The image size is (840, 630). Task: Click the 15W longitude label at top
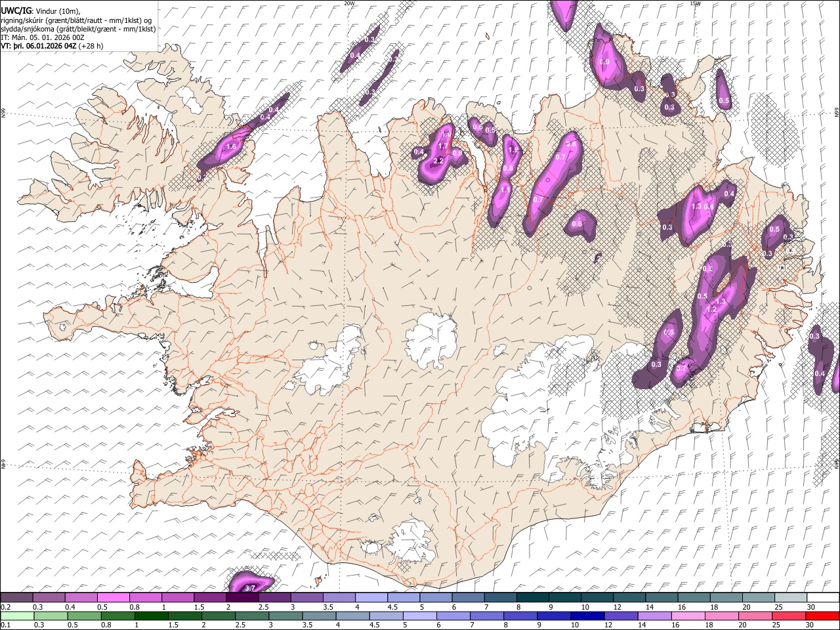point(696,3)
